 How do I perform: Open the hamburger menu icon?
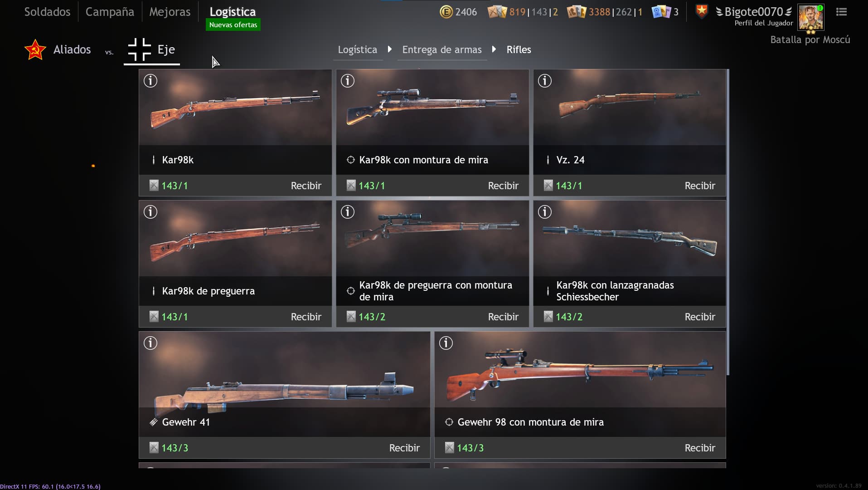(841, 12)
